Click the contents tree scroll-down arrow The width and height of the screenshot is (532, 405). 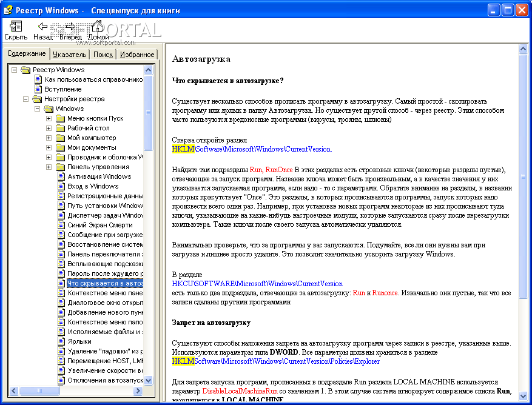148,381
